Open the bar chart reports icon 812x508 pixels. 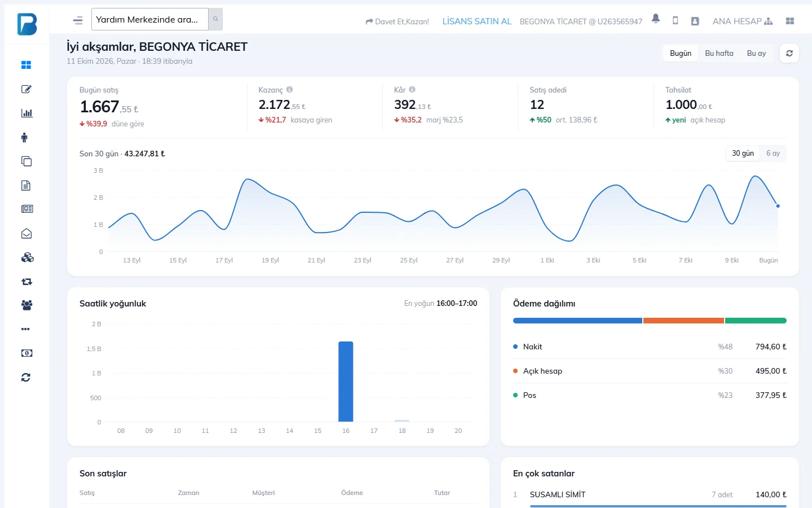pos(27,113)
